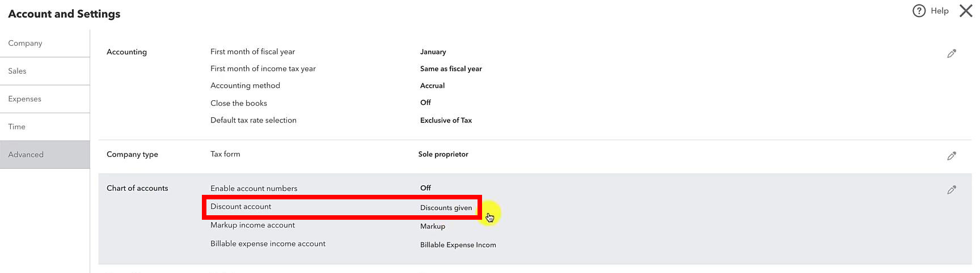Click the Company type pencil edit icon
This screenshot has height=273, width=980.
point(952,156)
